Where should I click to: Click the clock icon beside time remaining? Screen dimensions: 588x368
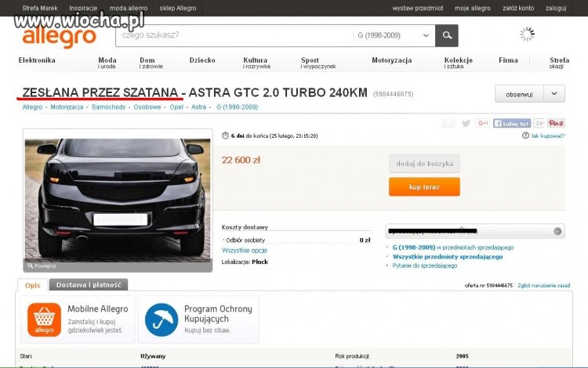(x=225, y=135)
